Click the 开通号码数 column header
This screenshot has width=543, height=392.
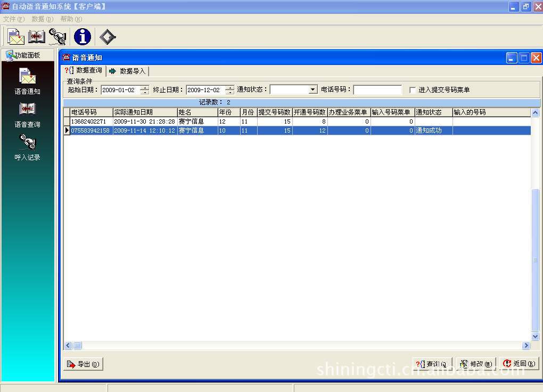pos(310,112)
